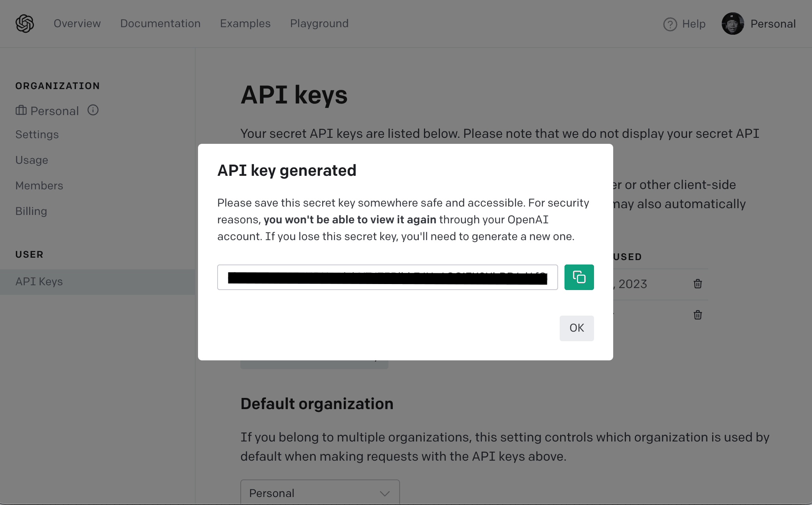This screenshot has width=812, height=505.
Task: Open Settings in the sidebar
Action: [x=37, y=135]
